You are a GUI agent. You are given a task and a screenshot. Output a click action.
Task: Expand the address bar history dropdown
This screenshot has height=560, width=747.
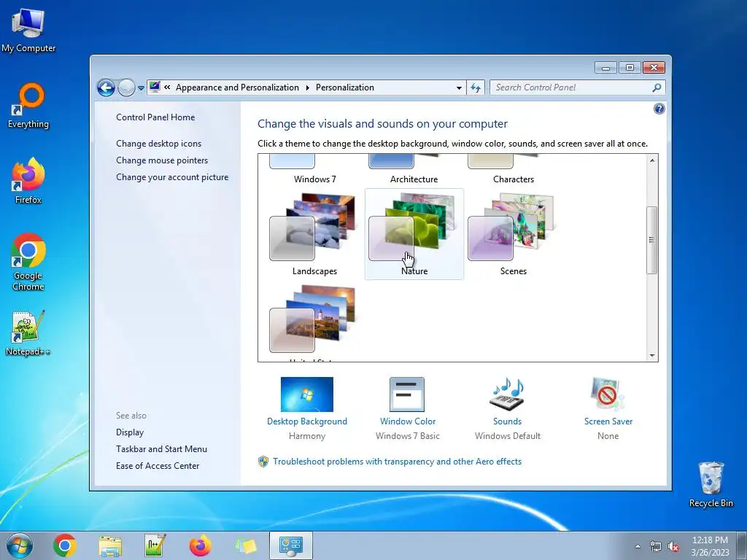(x=459, y=87)
